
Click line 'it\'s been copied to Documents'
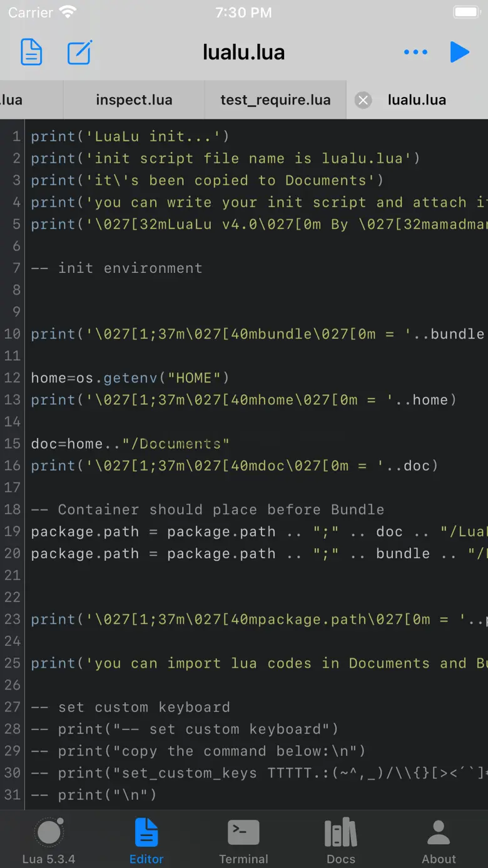(207, 180)
